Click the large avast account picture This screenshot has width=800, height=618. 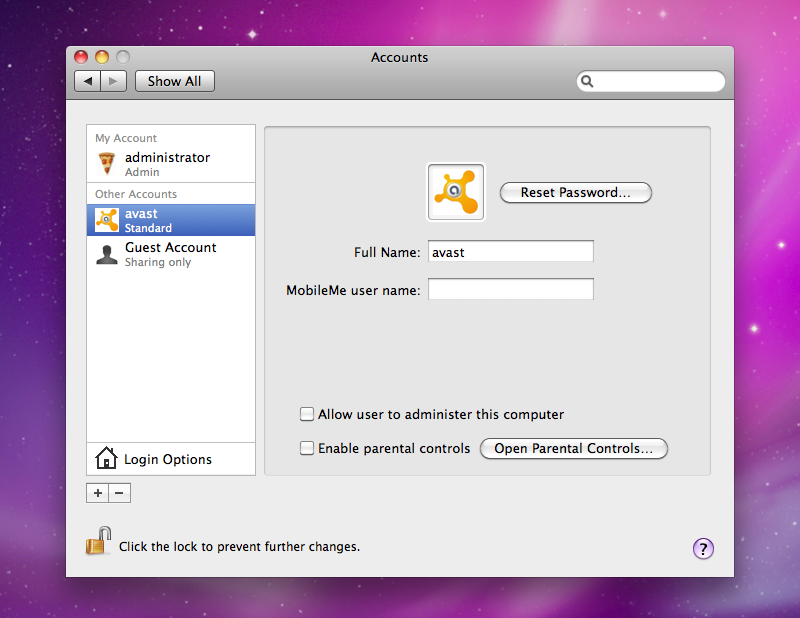(456, 192)
